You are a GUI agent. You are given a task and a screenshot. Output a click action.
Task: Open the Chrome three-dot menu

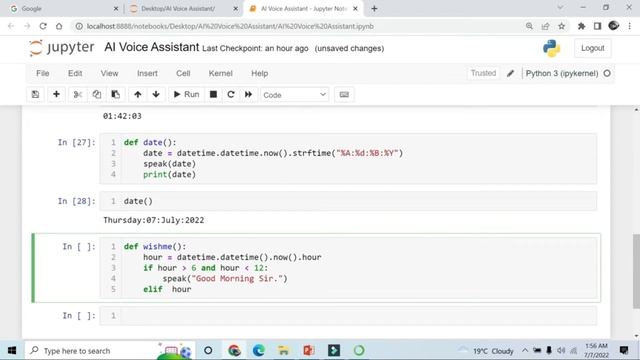click(x=630, y=26)
